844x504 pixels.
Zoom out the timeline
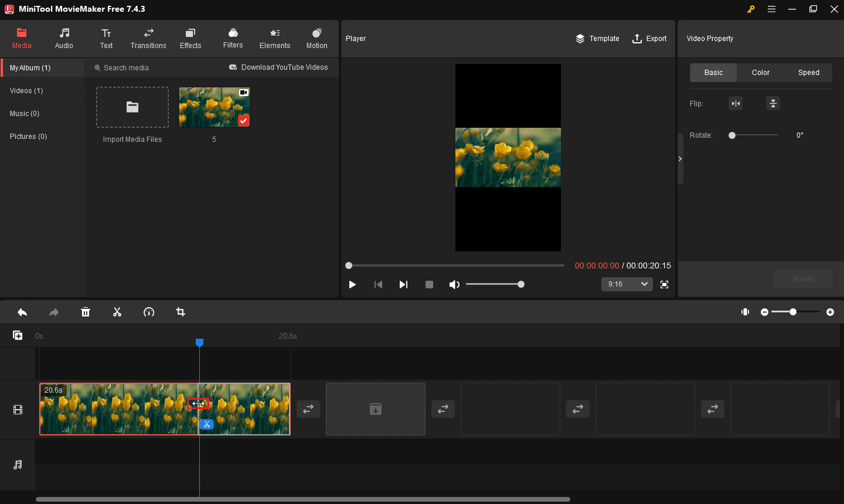pos(764,312)
